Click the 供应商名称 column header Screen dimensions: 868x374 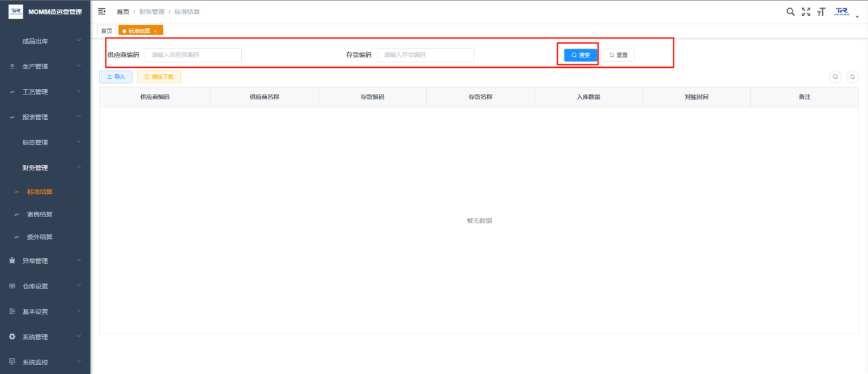pos(264,97)
